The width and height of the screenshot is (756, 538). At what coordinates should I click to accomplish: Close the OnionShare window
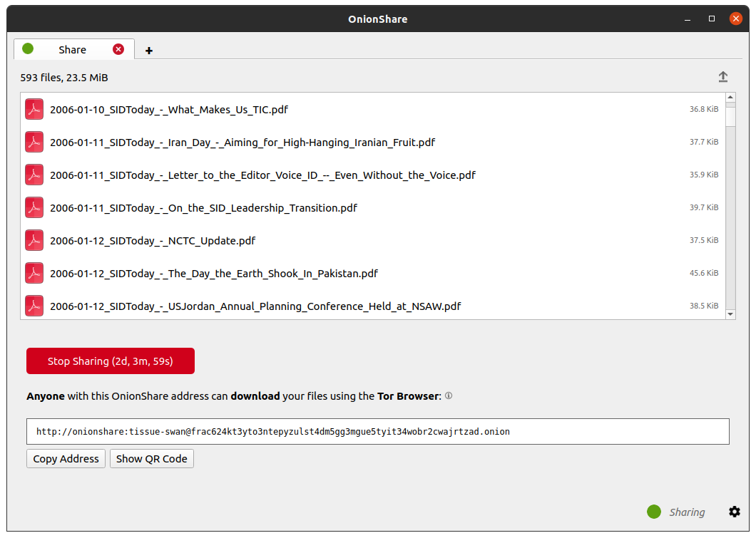tap(736, 19)
